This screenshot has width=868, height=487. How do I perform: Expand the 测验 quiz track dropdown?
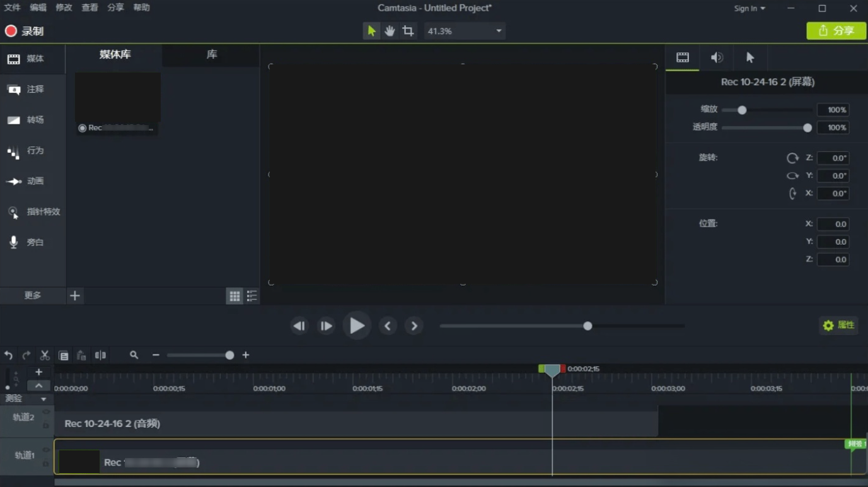tap(43, 399)
